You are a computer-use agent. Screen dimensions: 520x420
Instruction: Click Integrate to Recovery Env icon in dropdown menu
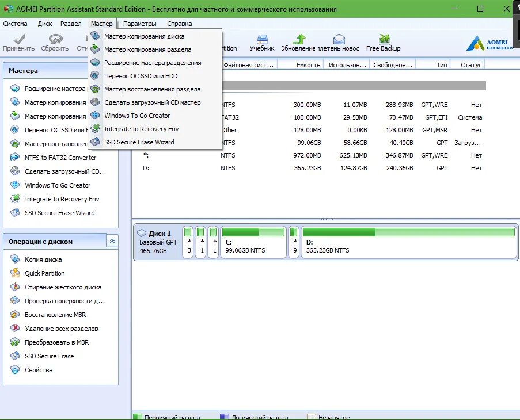click(95, 128)
